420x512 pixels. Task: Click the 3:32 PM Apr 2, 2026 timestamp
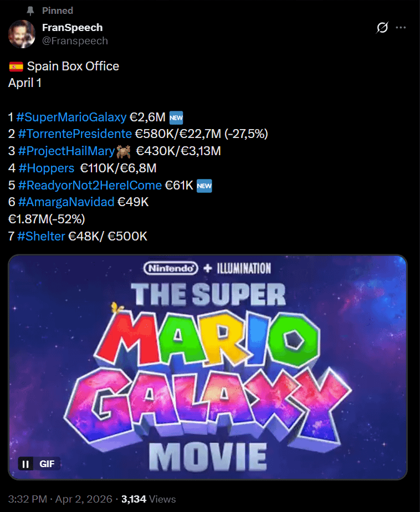60,499
